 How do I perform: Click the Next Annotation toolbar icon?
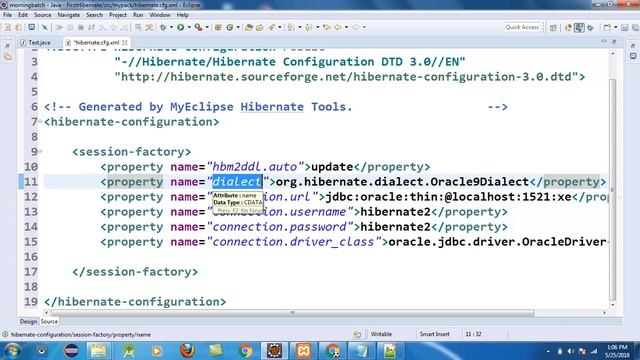pos(291,27)
